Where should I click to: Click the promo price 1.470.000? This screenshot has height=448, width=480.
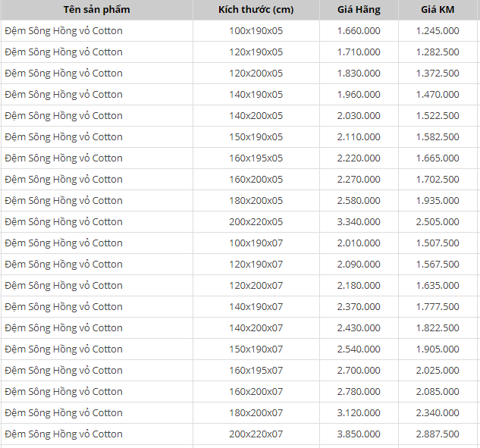tap(438, 95)
